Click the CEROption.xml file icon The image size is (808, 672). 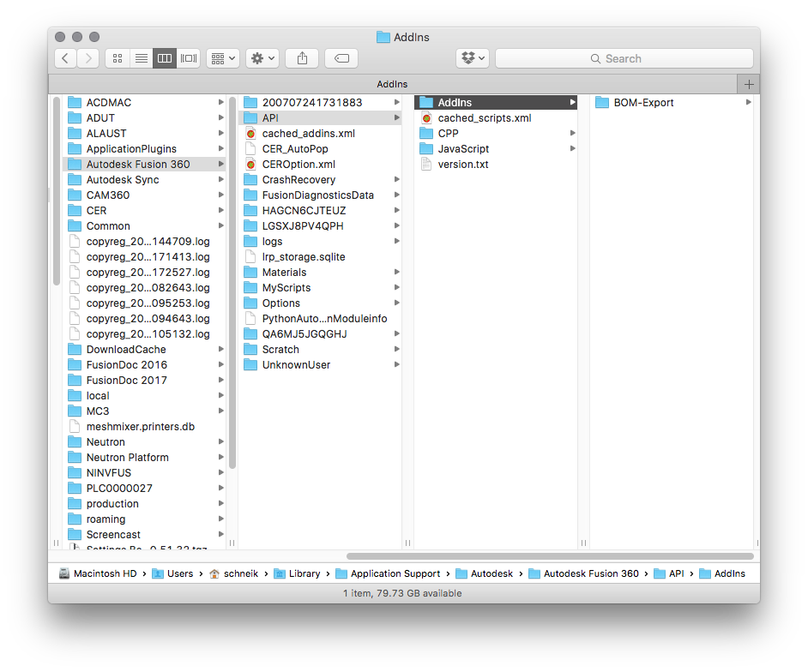(x=250, y=165)
